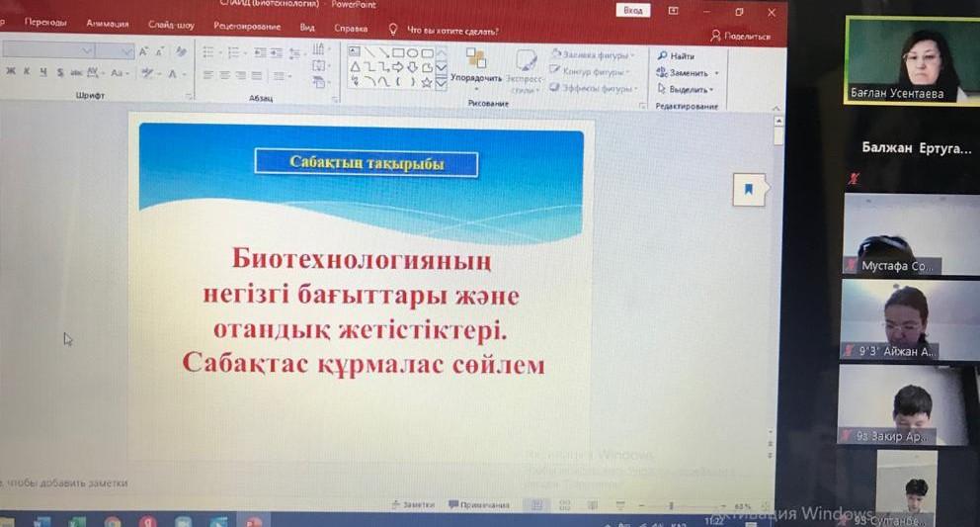Click the ribbon display options icon

[x=674, y=11]
